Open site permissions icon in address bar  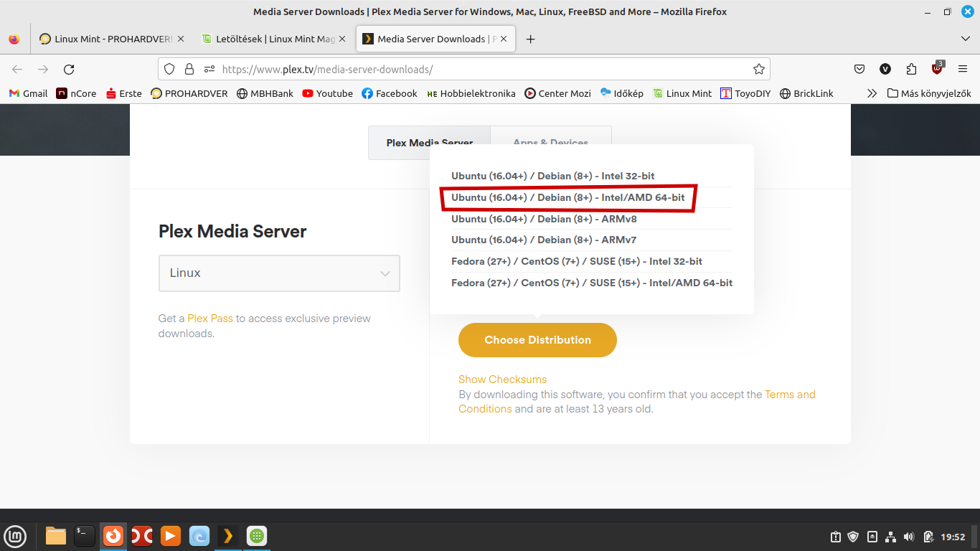pos(209,70)
